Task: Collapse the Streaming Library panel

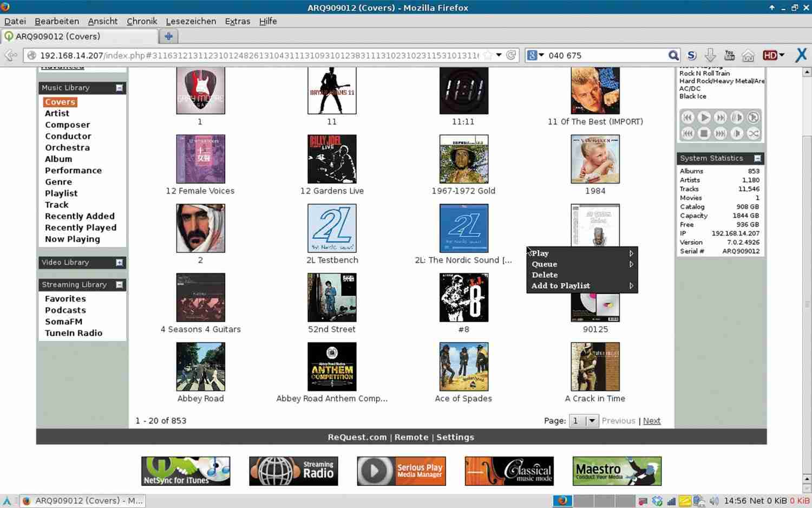Action: (119, 285)
